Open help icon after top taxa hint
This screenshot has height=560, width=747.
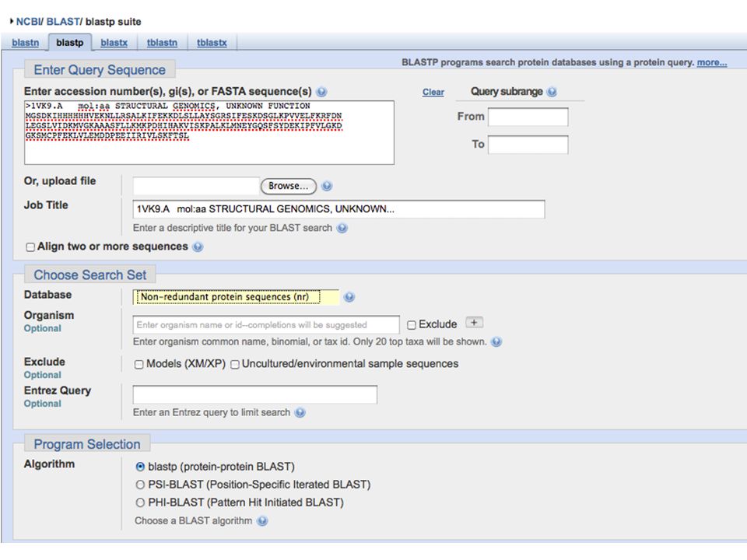[496, 342]
